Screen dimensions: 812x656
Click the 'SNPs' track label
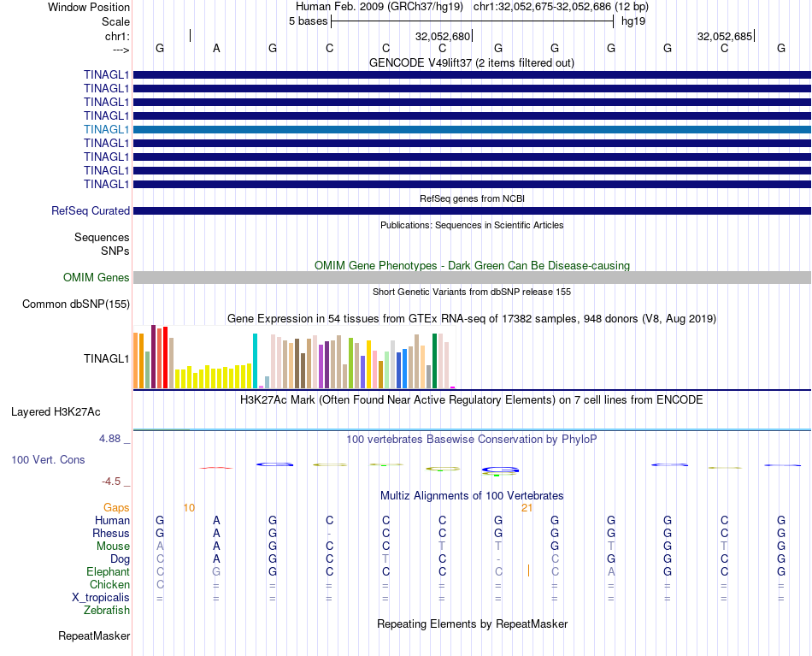pos(115,251)
